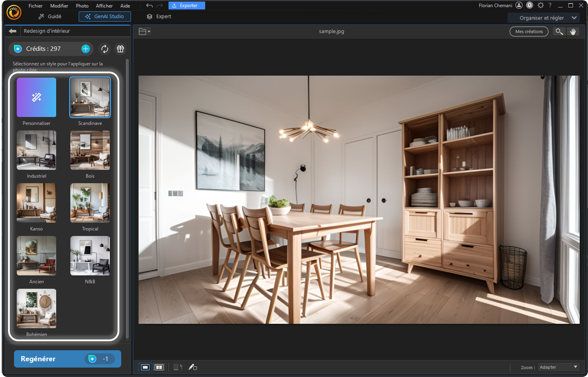The image size is (588, 377).
Task: Select the Hand pan tool
Action: click(x=573, y=31)
